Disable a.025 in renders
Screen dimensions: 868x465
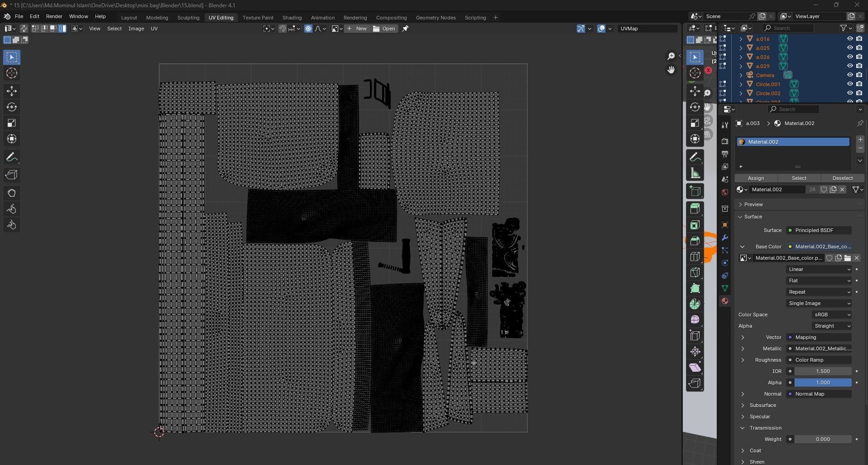[859, 48]
